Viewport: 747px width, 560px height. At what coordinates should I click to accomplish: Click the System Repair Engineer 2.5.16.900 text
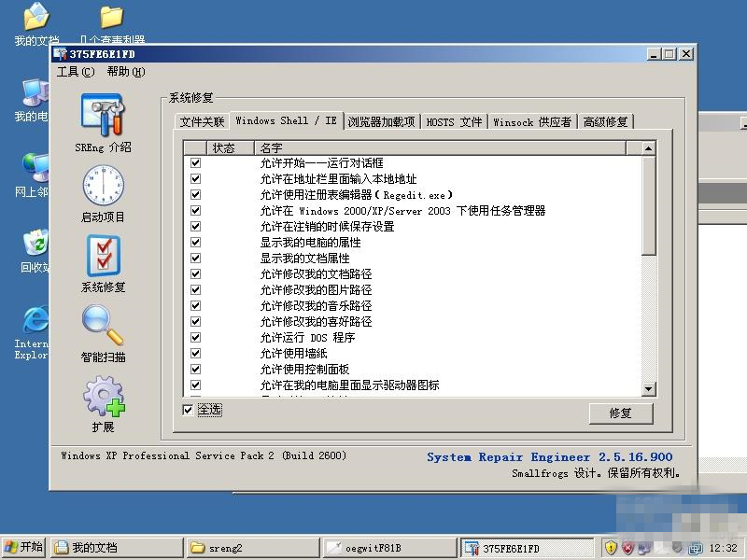pyautogui.click(x=549, y=457)
